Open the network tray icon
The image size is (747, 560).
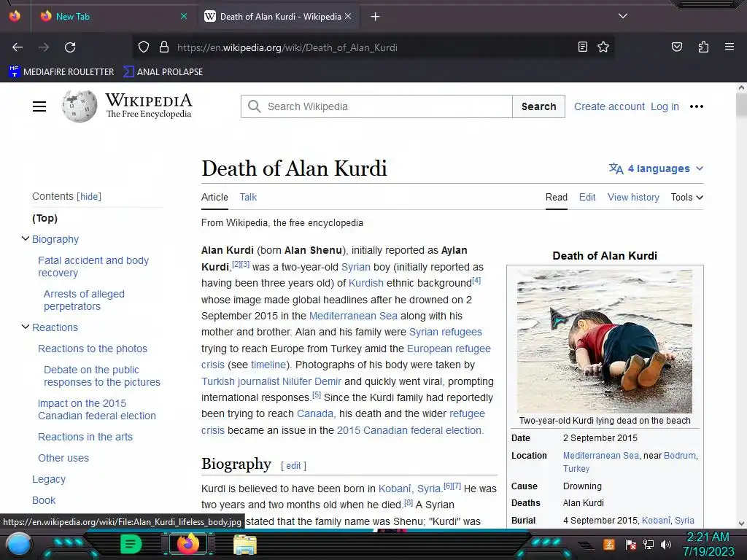pos(649,545)
